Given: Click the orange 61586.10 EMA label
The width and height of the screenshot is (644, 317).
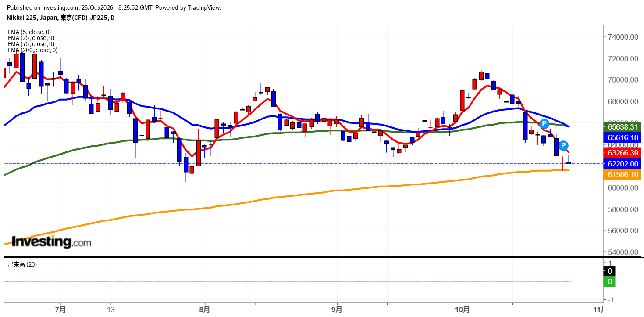Looking at the screenshot, I should coord(623,174).
